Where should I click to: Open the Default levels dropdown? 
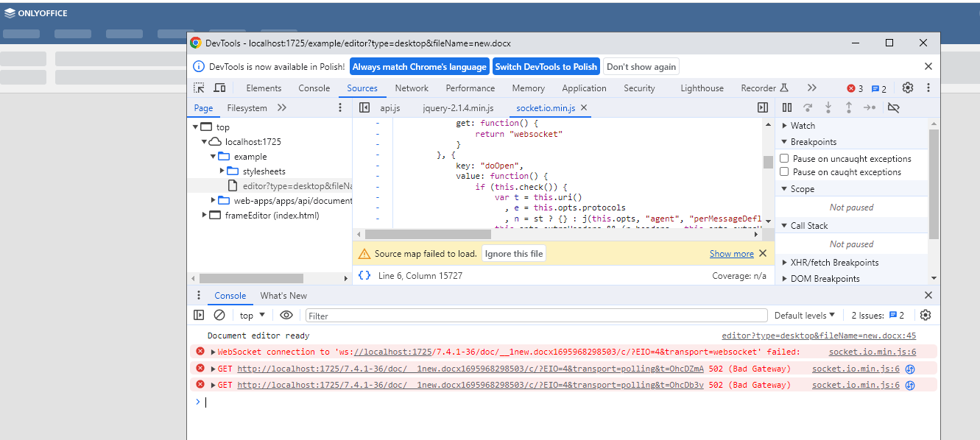pos(804,315)
